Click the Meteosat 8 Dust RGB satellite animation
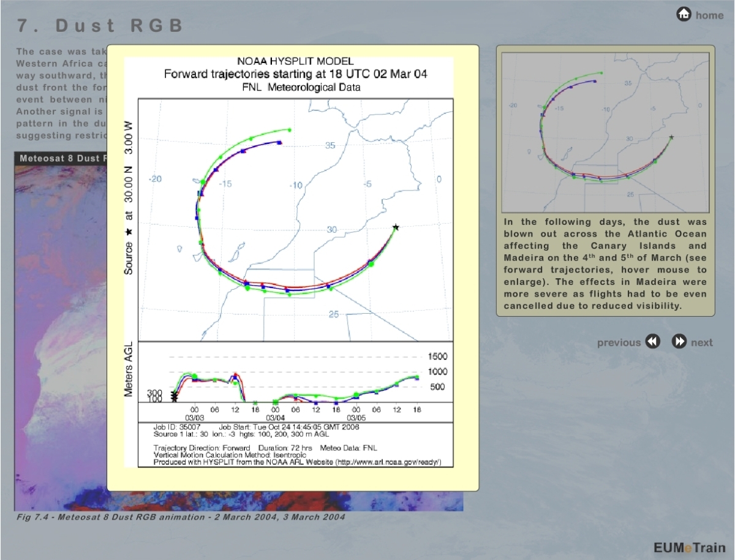 (x=61, y=337)
